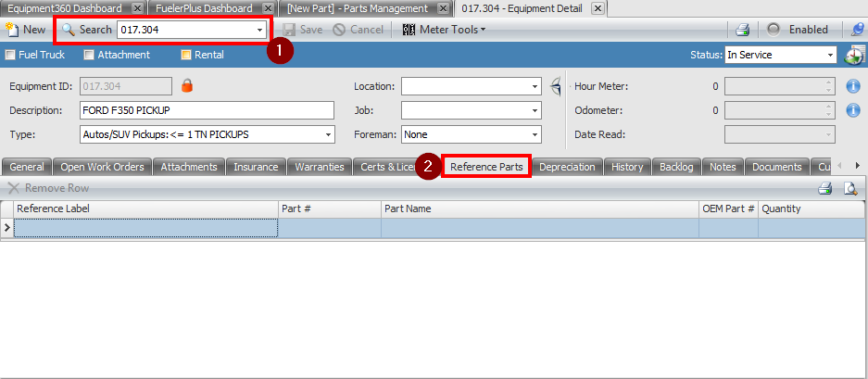Click the New button
868x379 pixels.
[26, 30]
